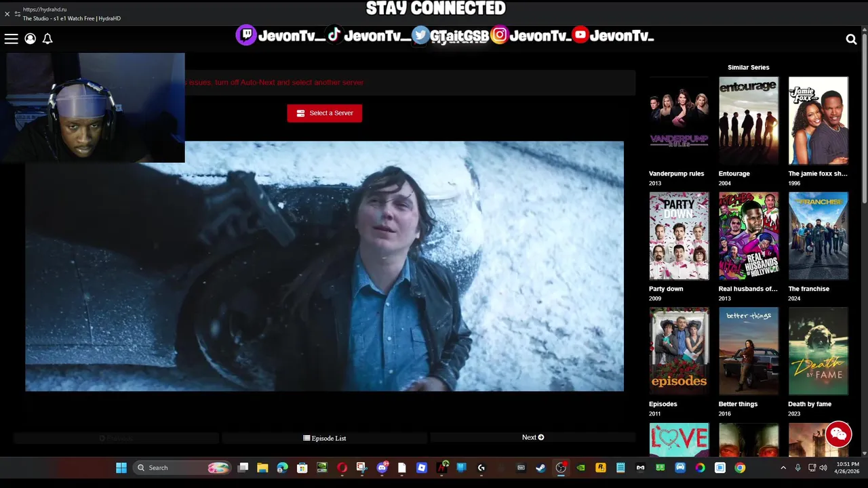The height and width of the screenshot is (488, 868).
Task: Open Task View in the taskbar
Action: 243,468
